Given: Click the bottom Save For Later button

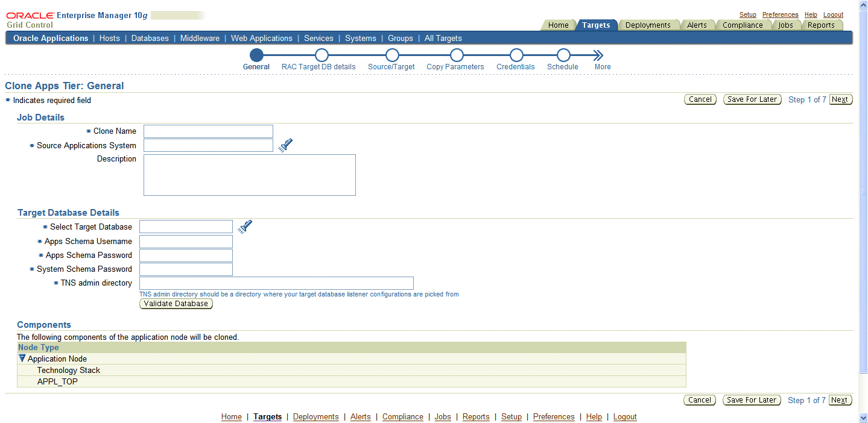Looking at the screenshot, I should coord(752,400).
